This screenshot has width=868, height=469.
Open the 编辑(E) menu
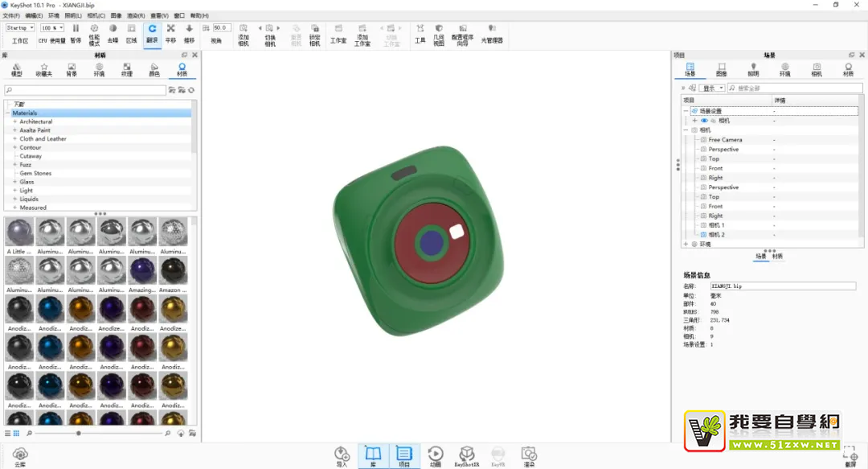tap(34, 15)
